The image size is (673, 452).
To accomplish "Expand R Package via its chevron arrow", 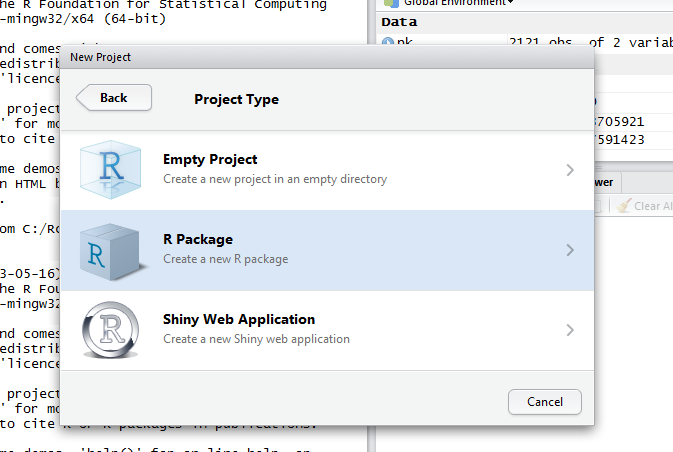I will pos(570,250).
